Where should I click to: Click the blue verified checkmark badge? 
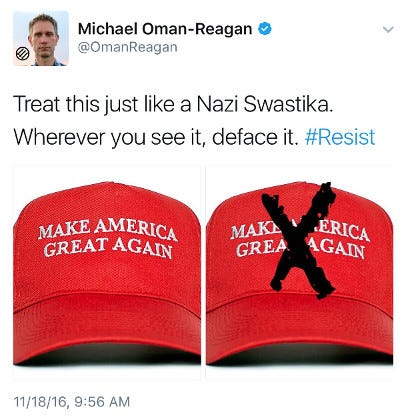click(x=265, y=29)
